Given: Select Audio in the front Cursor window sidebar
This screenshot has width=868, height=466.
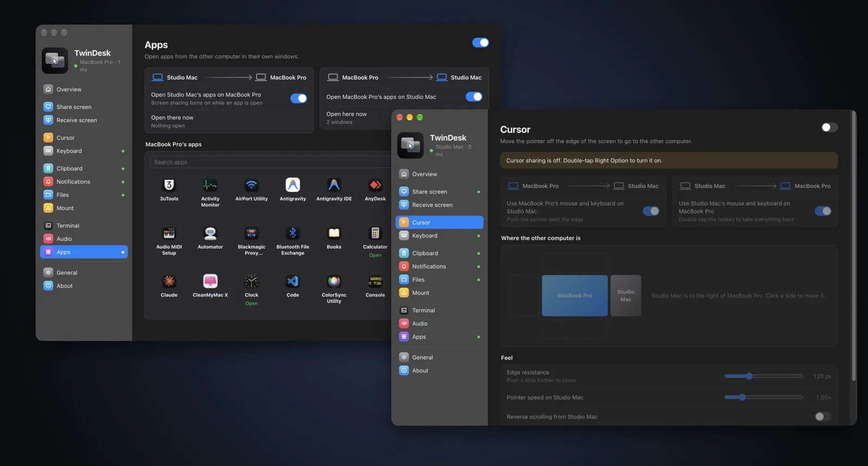Looking at the screenshot, I should 439,323.
